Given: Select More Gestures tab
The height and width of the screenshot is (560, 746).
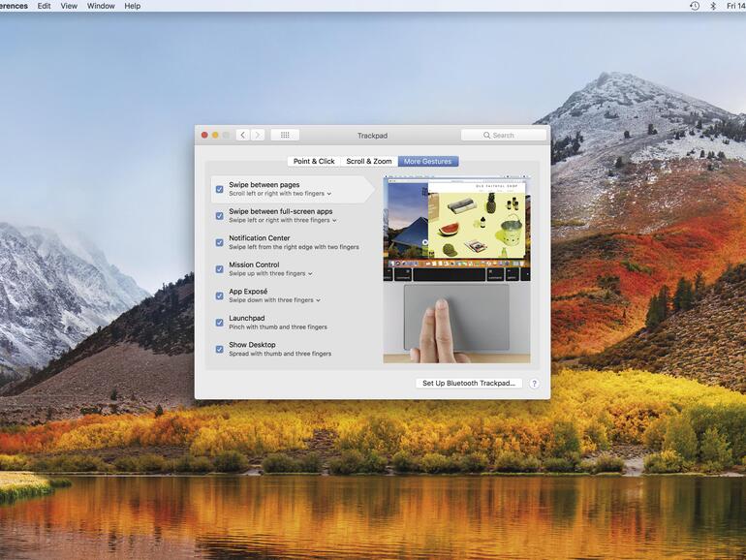Looking at the screenshot, I should tap(427, 161).
